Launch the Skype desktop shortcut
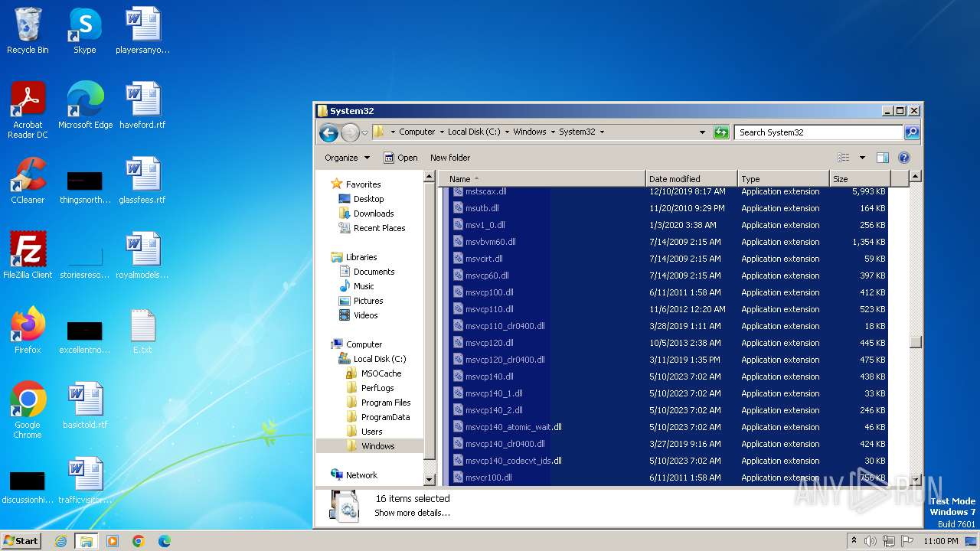Viewport: 980px width, 551px height. coord(84,31)
